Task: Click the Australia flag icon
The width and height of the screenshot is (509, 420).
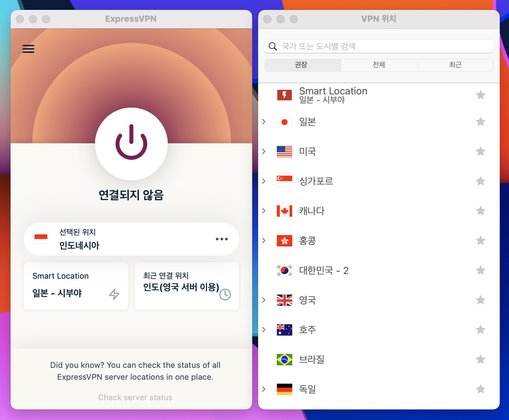Action: pos(285,330)
